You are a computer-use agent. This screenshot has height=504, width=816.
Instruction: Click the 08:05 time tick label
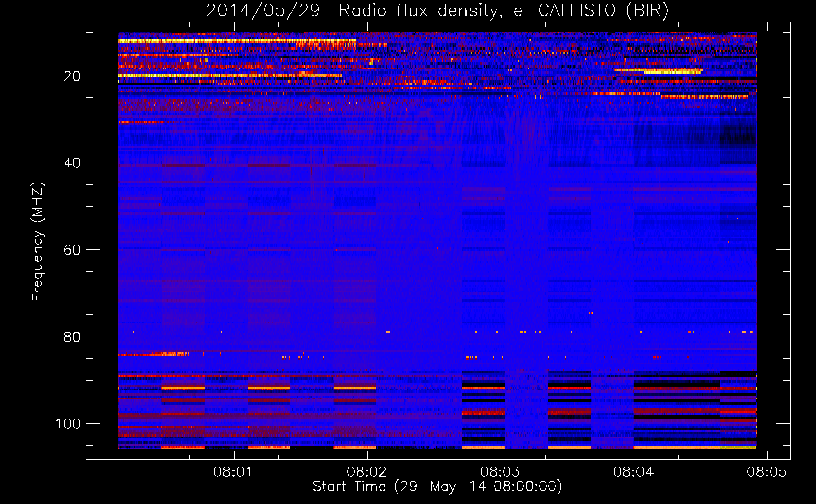click(767, 472)
